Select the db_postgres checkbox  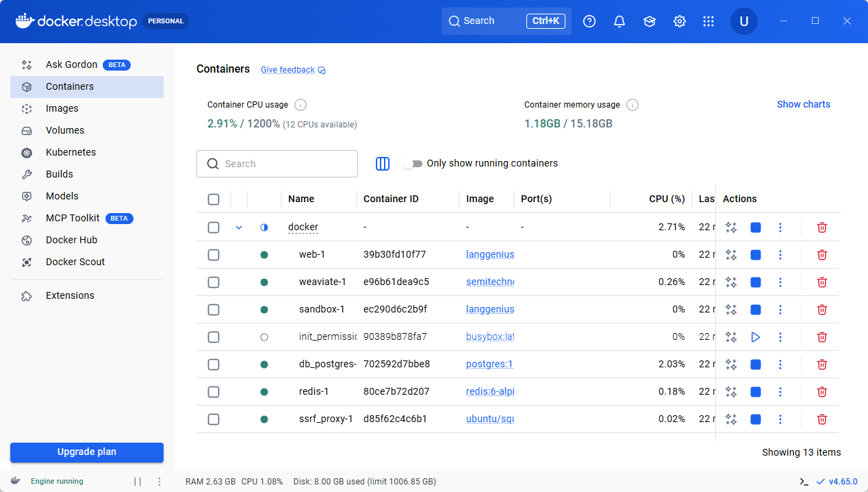pyautogui.click(x=214, y=365)
